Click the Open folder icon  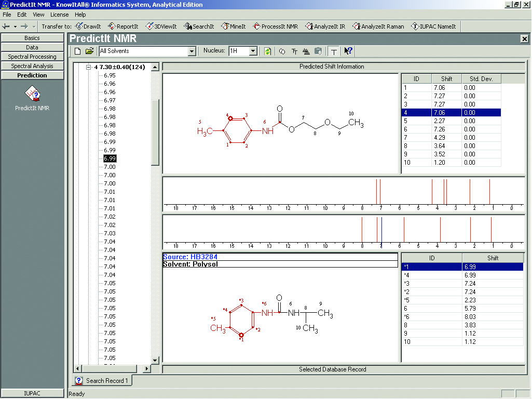(89, 51)
